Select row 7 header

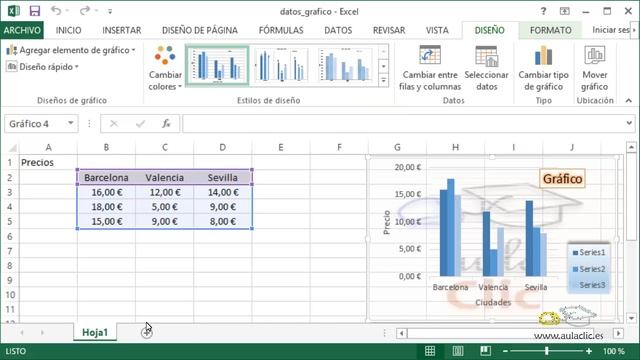tap(10, 251)
